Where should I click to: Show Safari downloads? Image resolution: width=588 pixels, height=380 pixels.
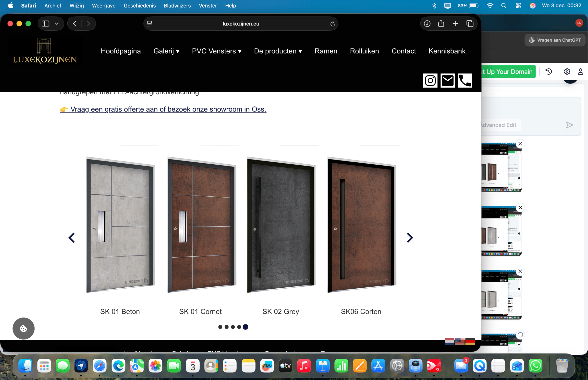tap(427, 24)
